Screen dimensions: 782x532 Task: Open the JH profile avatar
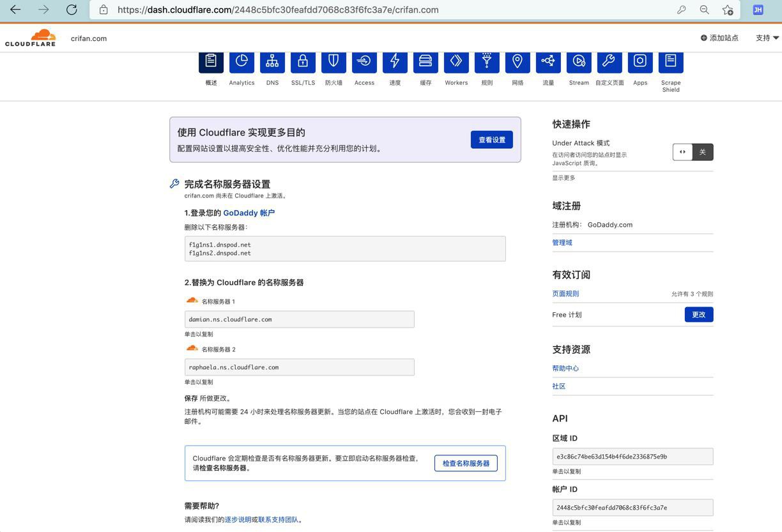pos(758,10)
